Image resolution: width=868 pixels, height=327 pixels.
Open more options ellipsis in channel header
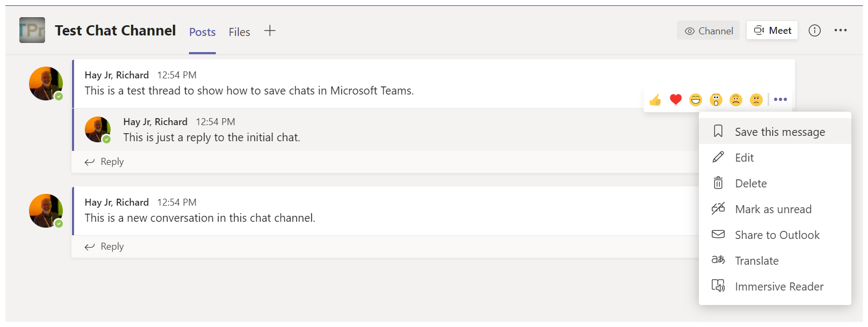point(840,31)
